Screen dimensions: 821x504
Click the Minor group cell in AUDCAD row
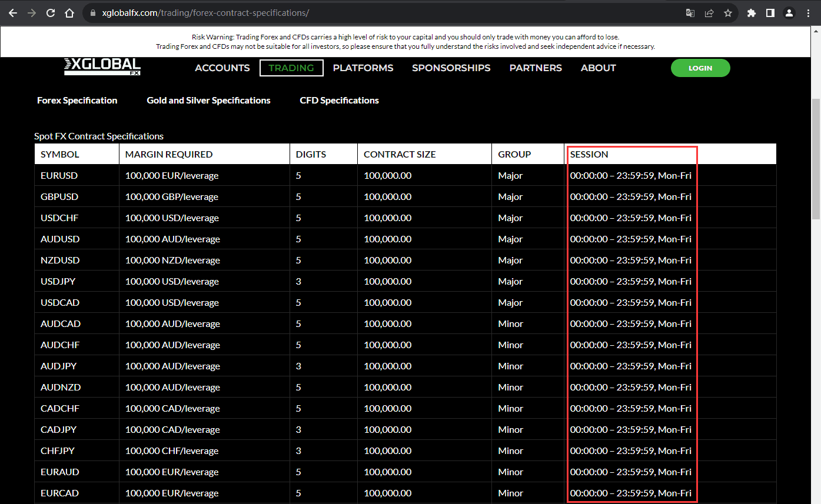(528, 323)
